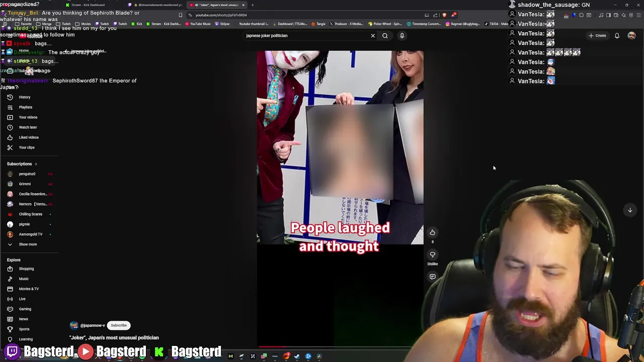This screenshot has width=644, height=362.
Task: Open the Brave wallet icon
Action: pyautogui.click(x=616, y=15)
